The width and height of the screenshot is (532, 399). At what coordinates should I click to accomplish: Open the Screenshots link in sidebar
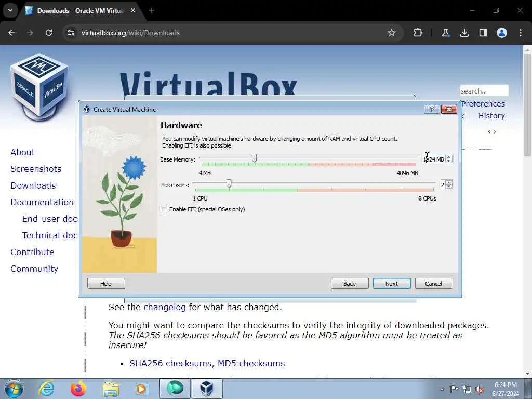pos(36,169)
